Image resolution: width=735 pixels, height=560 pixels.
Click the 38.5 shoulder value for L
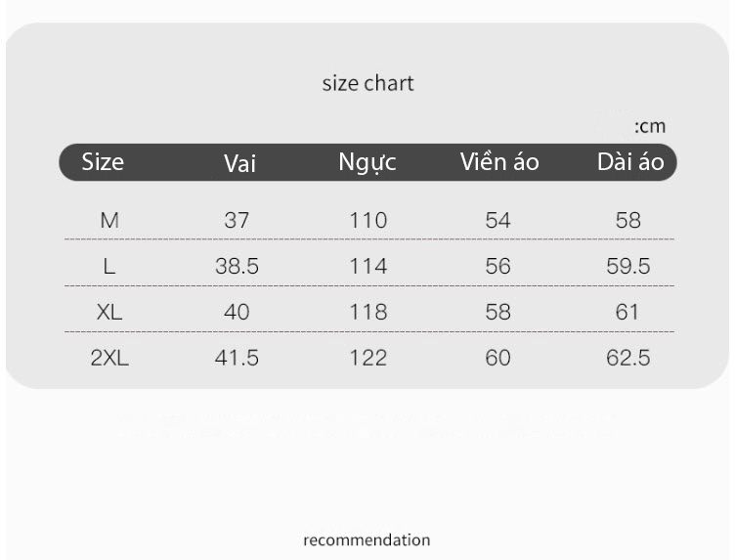237,266
